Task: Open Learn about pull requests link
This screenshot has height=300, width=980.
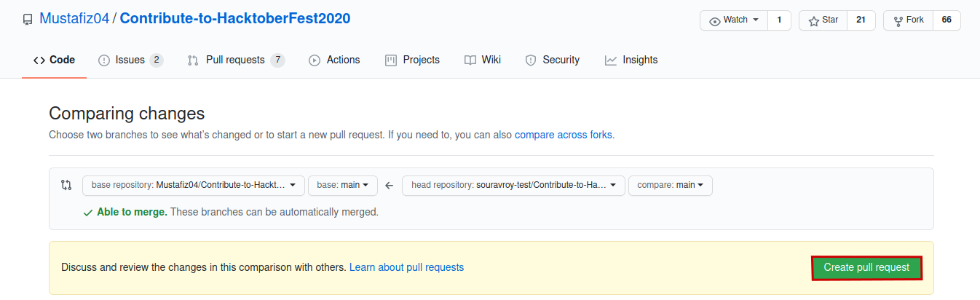Action: pyautogui.click(x=406, y=267)
